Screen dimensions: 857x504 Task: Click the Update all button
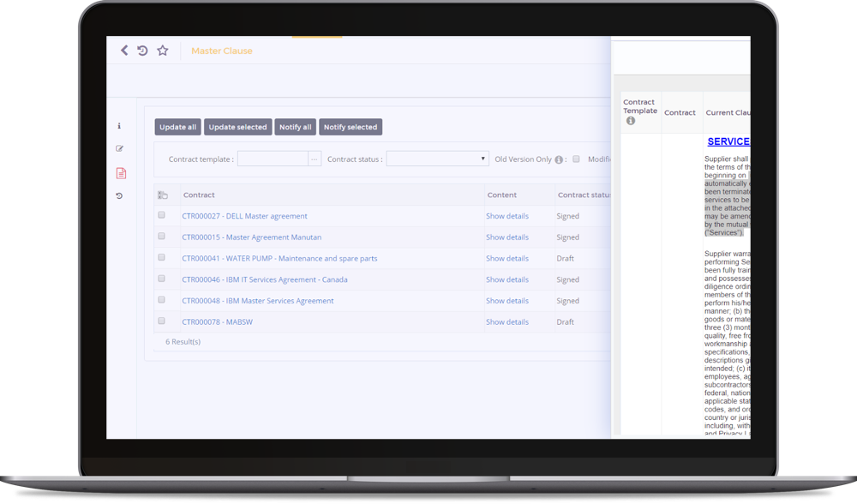tap(178, 127)
